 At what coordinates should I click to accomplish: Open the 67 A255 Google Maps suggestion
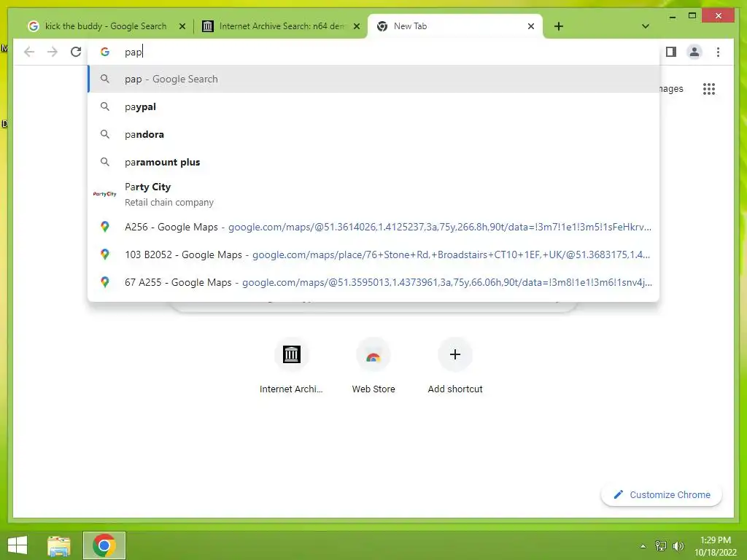coord(374,282)
